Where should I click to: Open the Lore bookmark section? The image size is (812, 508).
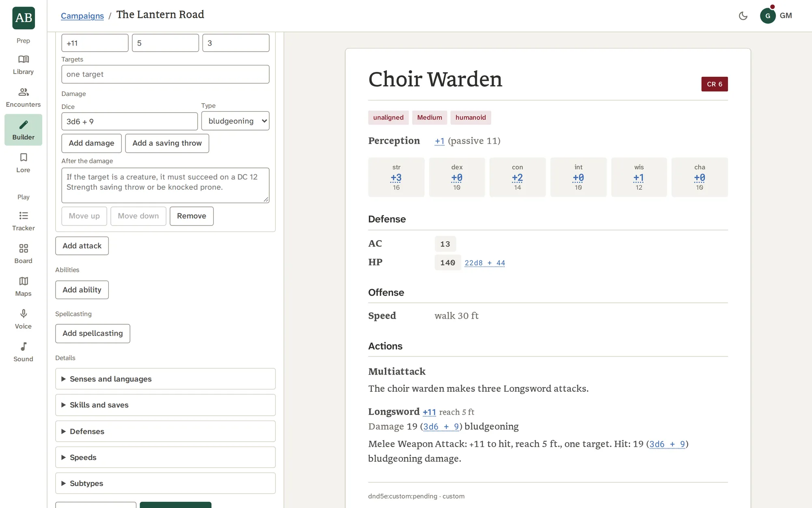[23, 163]
